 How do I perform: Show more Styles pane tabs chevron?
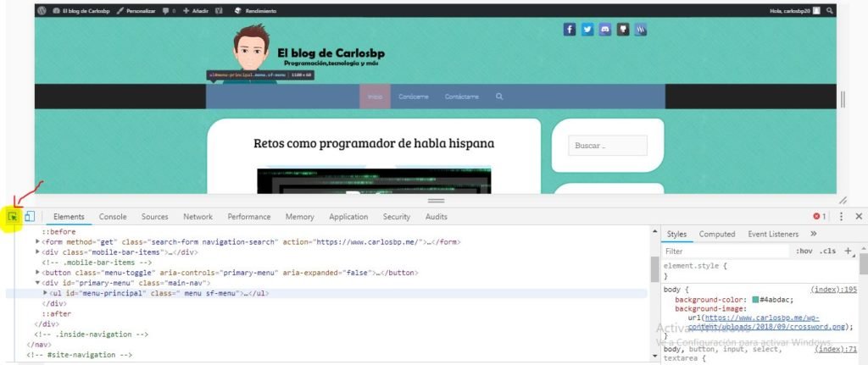813,234
